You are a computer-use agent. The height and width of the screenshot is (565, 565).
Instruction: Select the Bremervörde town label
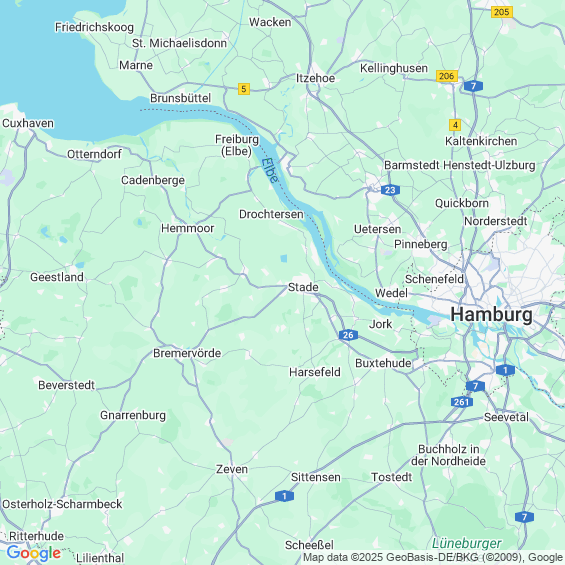click(x=187, y=353)
